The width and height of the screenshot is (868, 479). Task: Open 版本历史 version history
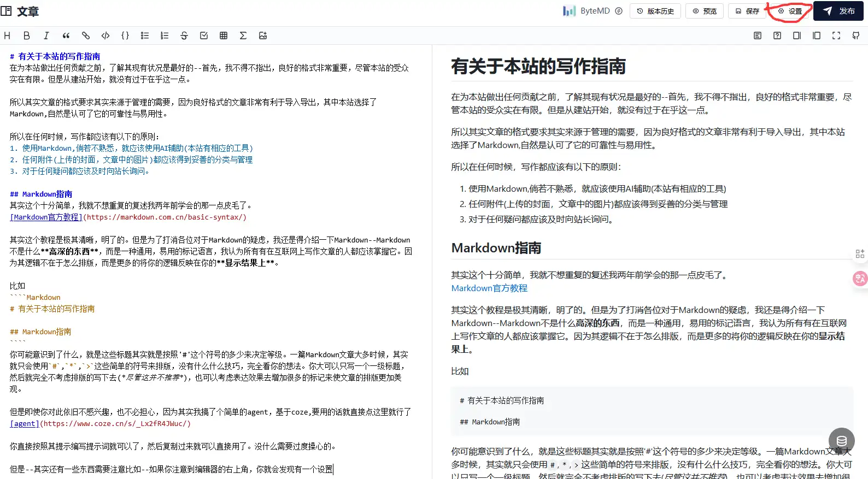click(655, 11)
